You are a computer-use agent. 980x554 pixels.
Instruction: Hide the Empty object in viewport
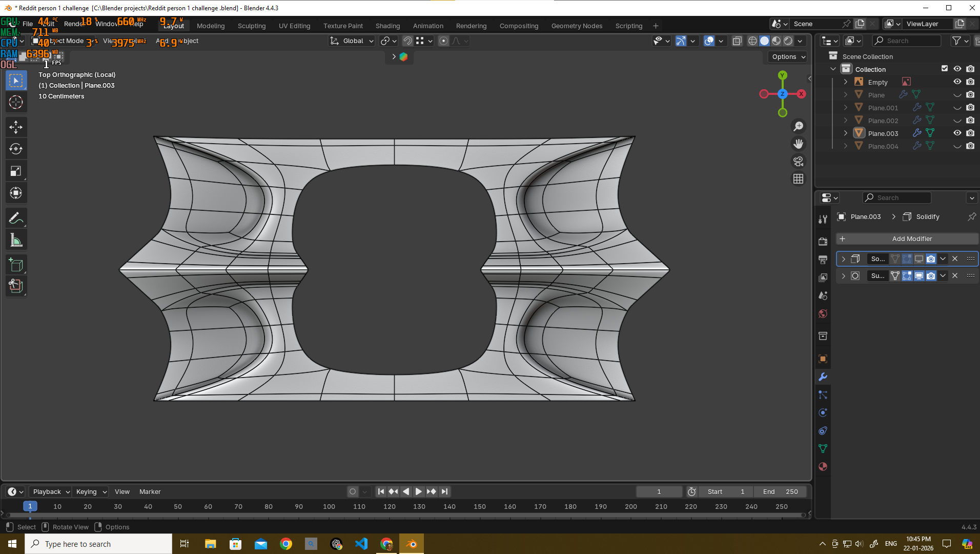[x=957, y=82]
